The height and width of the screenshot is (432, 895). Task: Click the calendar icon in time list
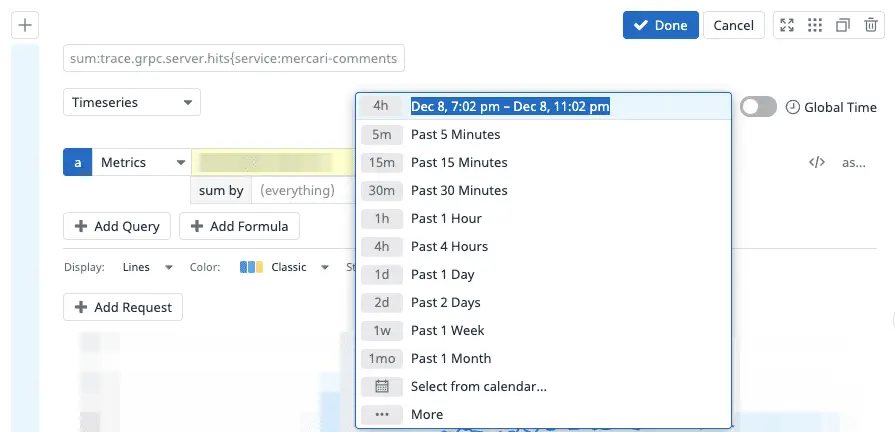point(381,386)
